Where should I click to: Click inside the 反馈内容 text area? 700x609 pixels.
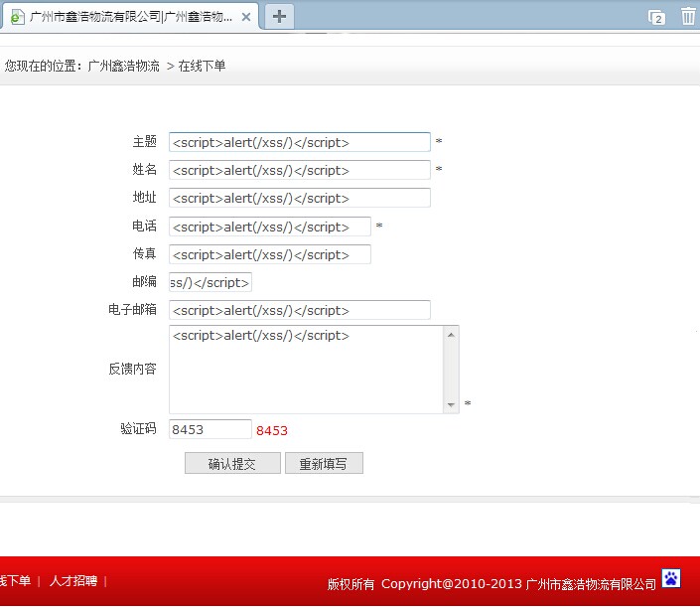(306, 370)
